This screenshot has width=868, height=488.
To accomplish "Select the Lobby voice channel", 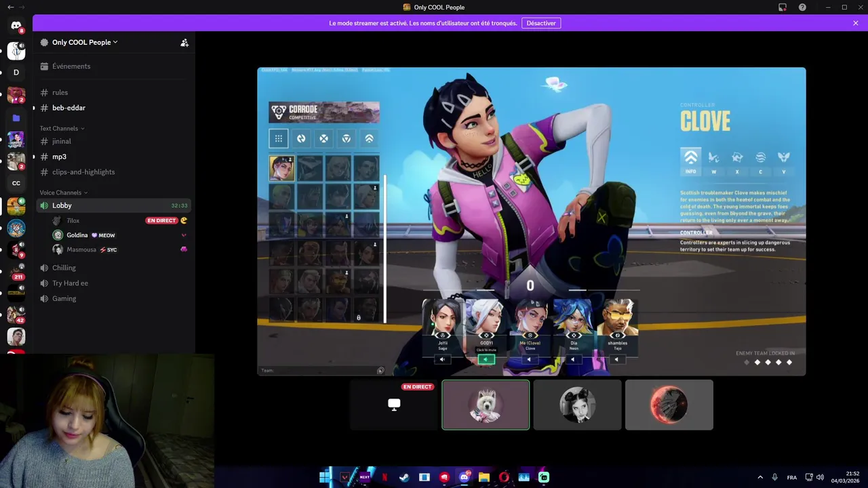I will tap(114, 205).
